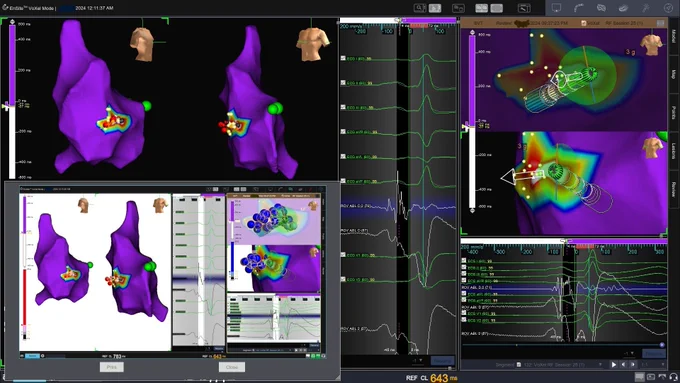Image resolution: width=680 pixels, height=383 pixels.
Task: Click the circular check icon at top-right corner
Action: 668,8
